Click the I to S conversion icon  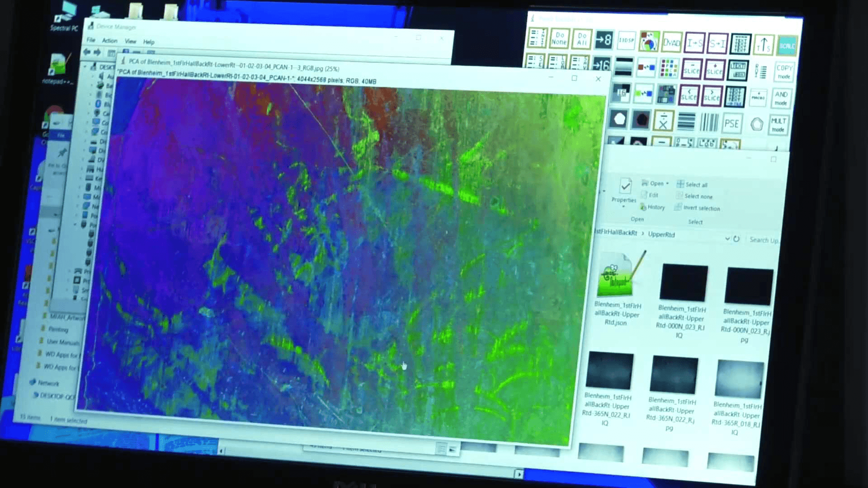coord(694,44)
